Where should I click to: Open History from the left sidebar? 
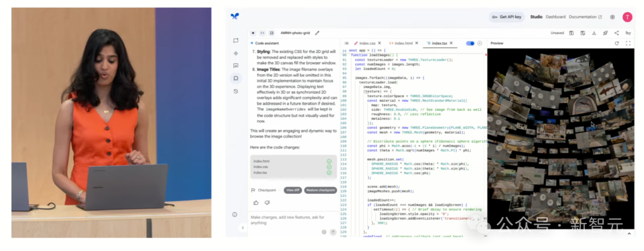(x=236, y=91)
